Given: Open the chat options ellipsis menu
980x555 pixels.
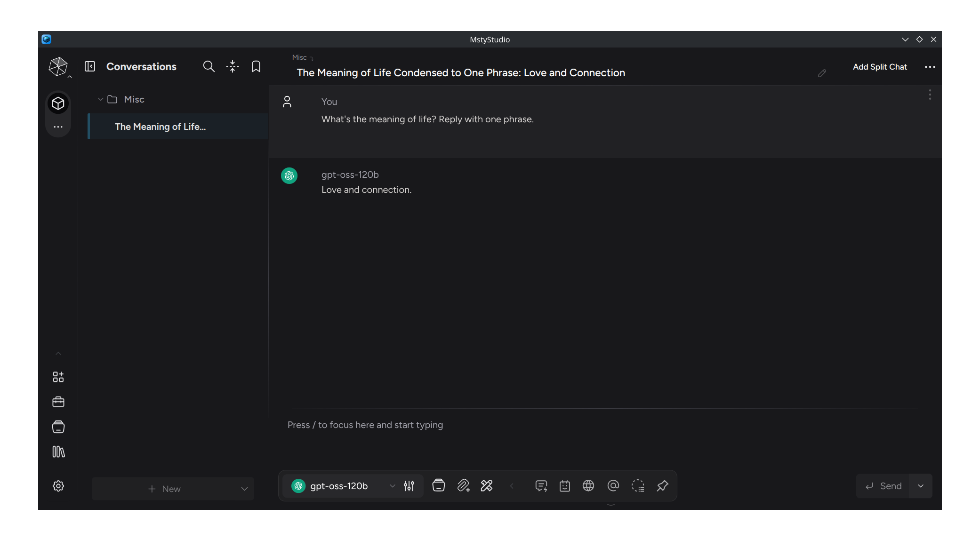Looking at the screenshot, I should [930, 67].
